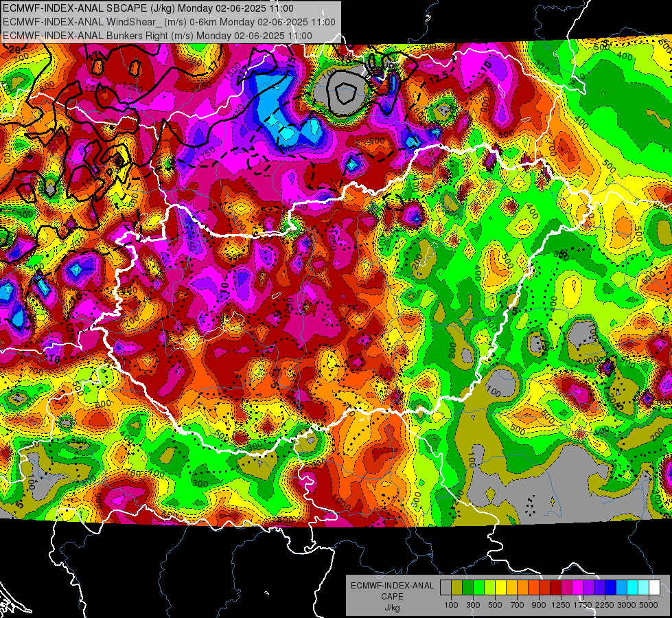Click the 100 legend scale label
The image size is (672, 618).
[451, 605]
